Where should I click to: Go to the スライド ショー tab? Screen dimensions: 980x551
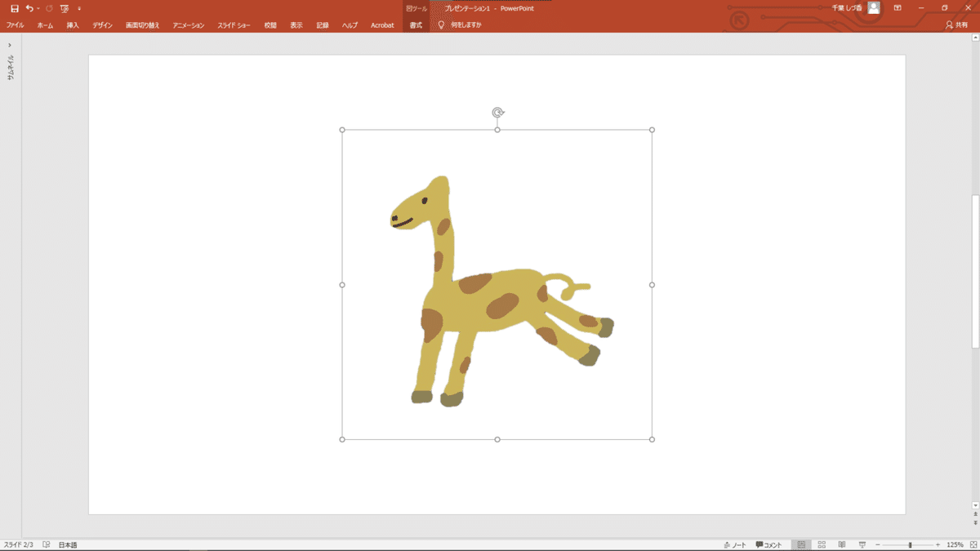(x=234, y=25)
